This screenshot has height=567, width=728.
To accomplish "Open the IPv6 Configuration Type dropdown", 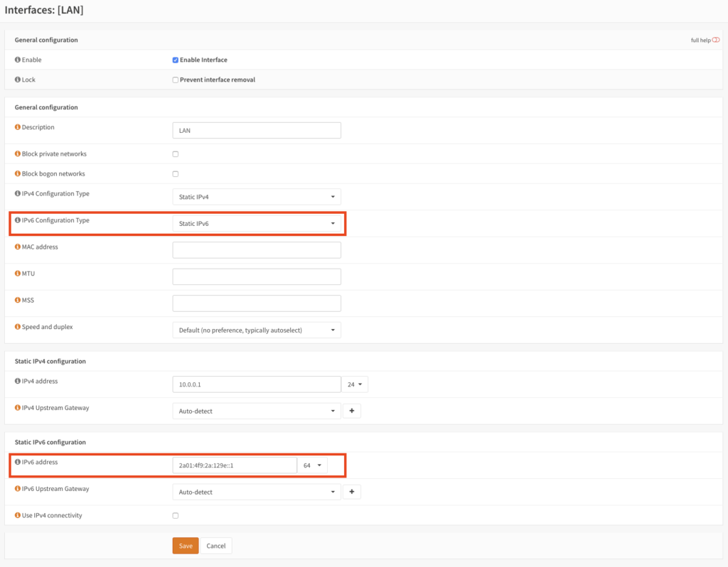I will 257,224.
